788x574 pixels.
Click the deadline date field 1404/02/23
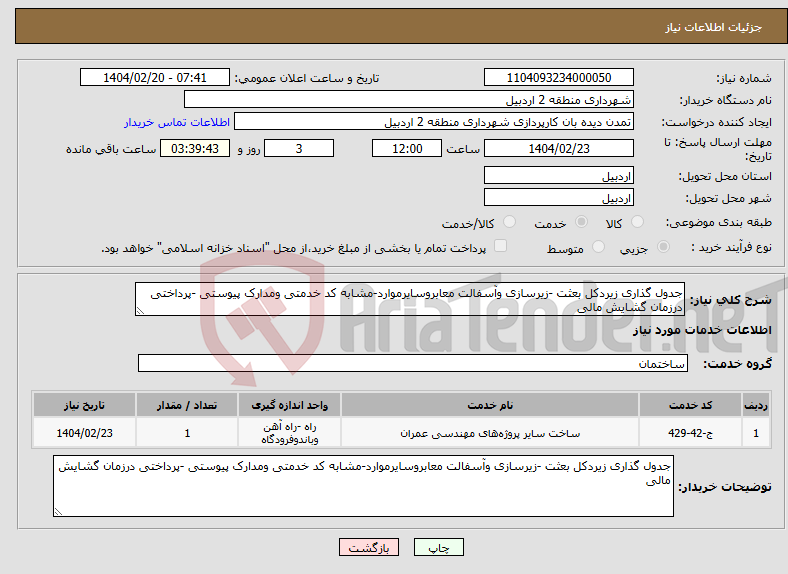(558, 148)
